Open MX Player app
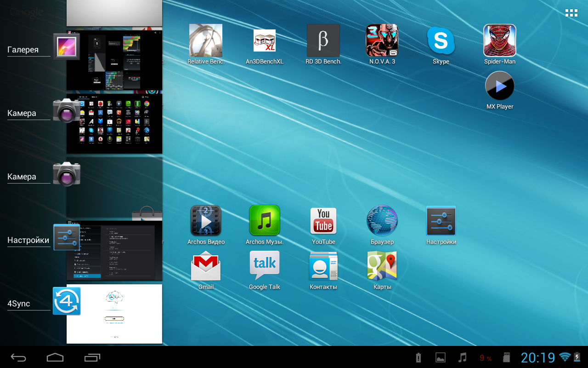The width and height of the screenshot is (588, 368). click(500, 90)
